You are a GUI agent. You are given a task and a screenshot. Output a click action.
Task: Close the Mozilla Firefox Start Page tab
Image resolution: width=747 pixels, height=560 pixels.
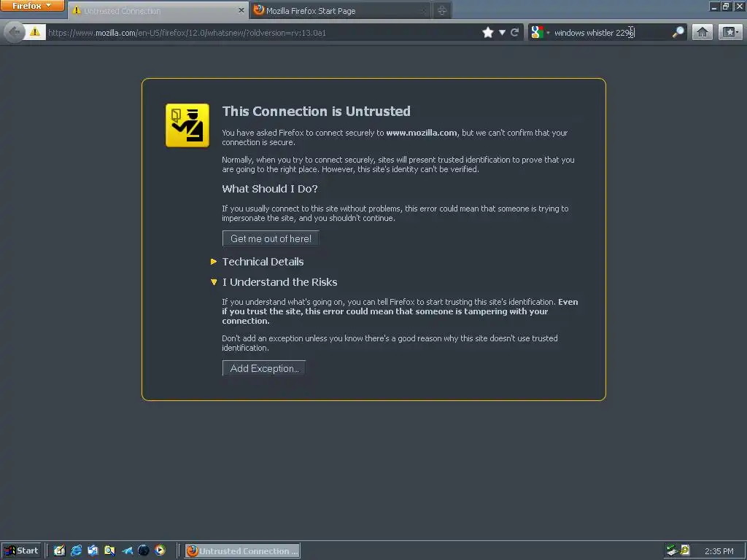tap(422, 10)
